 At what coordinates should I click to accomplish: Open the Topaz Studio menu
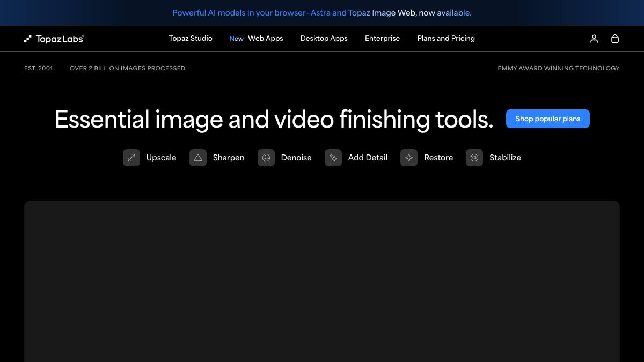191,39
